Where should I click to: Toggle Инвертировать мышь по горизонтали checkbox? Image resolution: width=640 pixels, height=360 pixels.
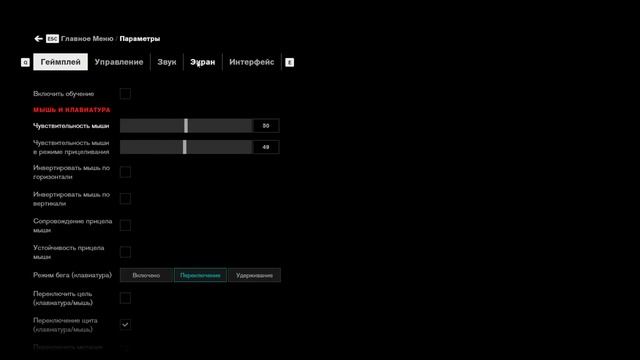125,172
